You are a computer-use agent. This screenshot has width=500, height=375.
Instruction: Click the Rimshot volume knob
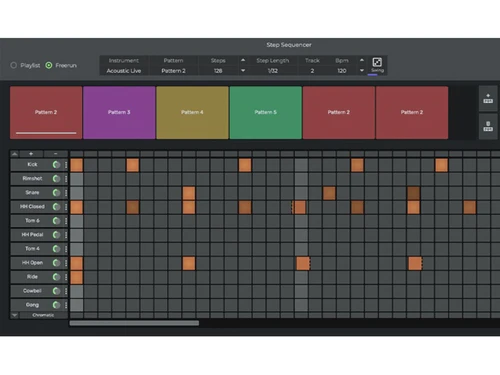point(56,179)
